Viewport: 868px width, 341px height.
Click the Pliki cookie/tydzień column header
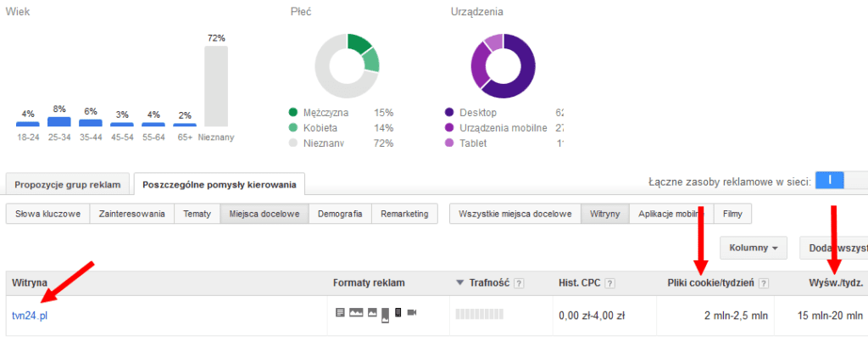[711, 282]
